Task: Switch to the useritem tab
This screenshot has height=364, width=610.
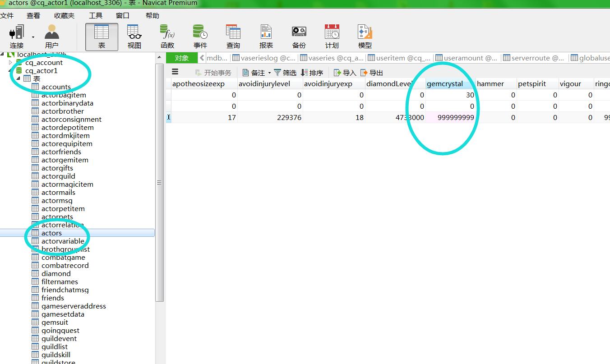Action: click(x=399, y=58)
